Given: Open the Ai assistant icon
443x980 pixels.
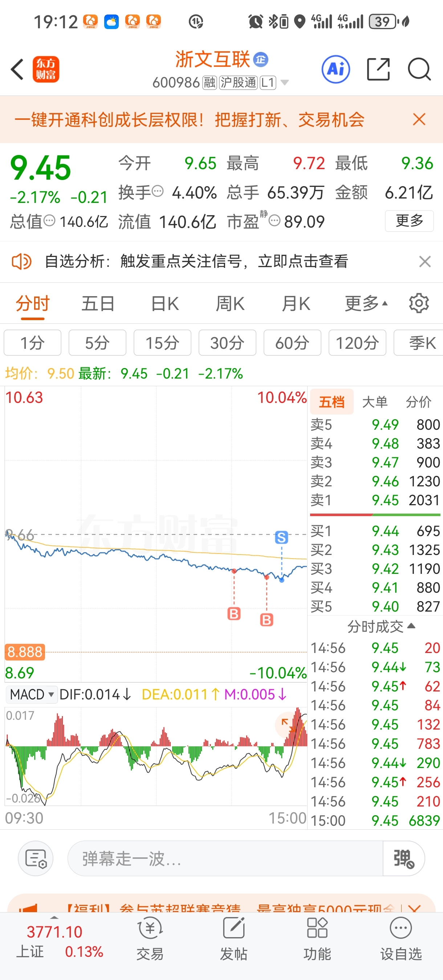Looking at the screenshot, I should point(336,69).
